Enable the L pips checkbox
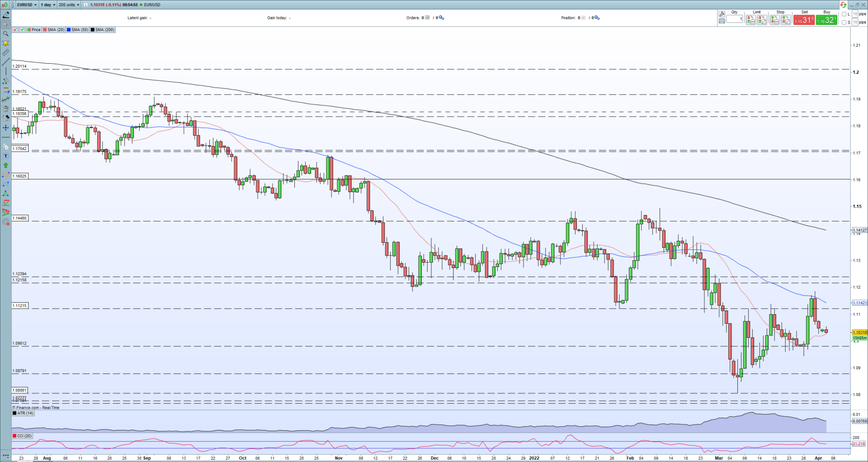The height and width of the screenshot is (462, 868). coord(844,14)
